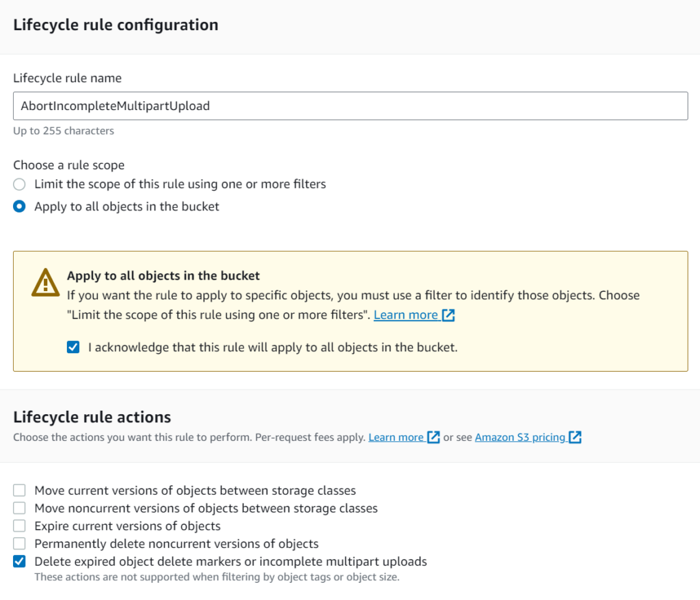This screenshot has width=700, height=600.
Task: Tick 'Expire current versions of objects' checkbox
Action: click(20, 526)
